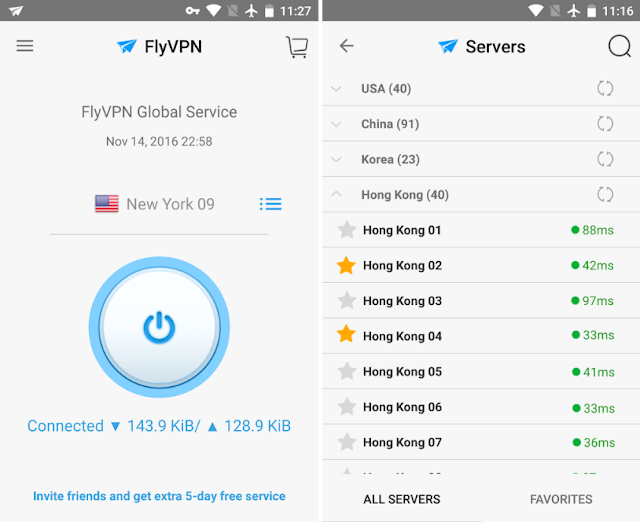This screenshot has height=522, width=640.
Task: Tap the US flag icon
Action: click(107, 204)
